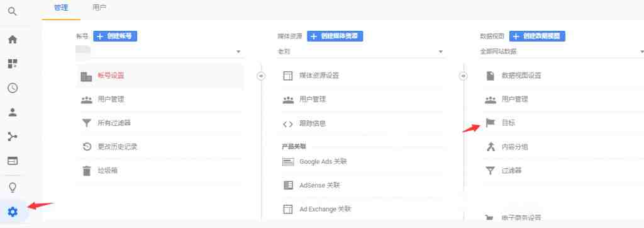
Task: Click the trash icon beside 垃圾箱
Action: click(86, 171)
